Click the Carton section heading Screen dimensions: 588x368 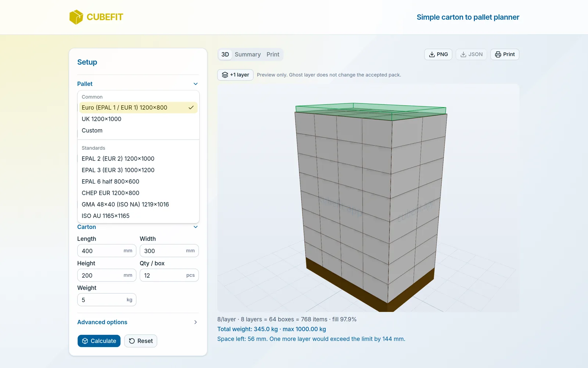point(86,227)
